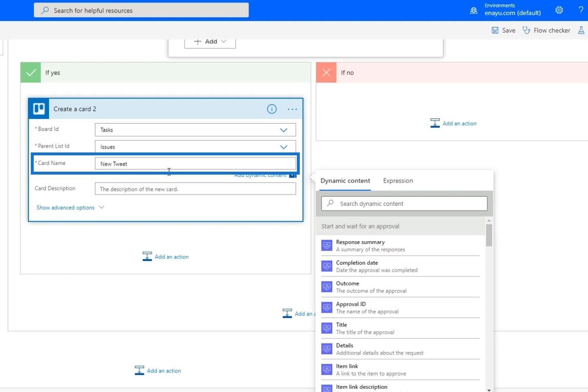Click the green checkmark If yes icon
Screen dimensions: 588x392
tap(31, 73)
